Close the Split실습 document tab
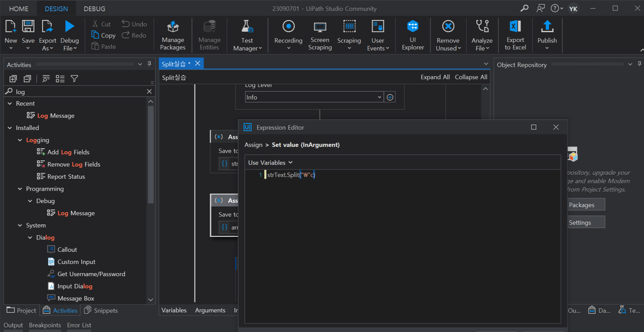The height and width of the screenshot is (332, 644). click(x=198, y=63)
